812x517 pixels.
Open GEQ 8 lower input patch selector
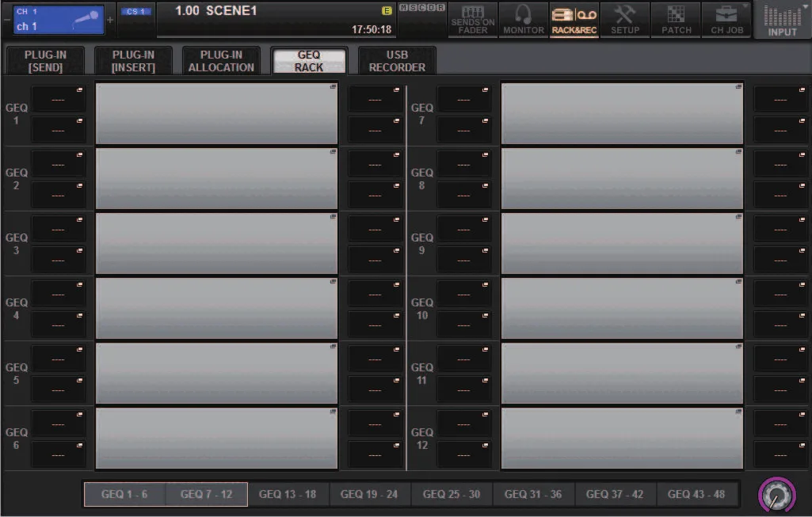click(463, 195)
